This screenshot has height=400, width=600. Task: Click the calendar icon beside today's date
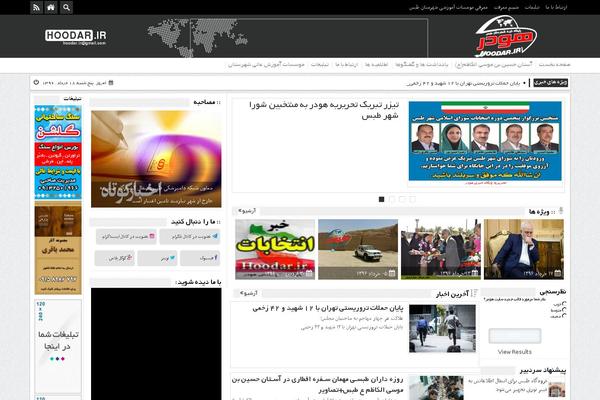point(111,83)
